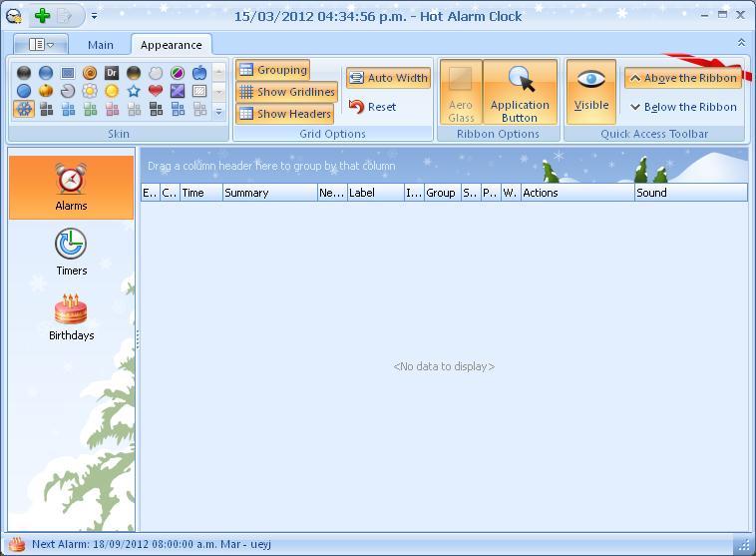Screen dimensions: 756x556
Task: Sort by the Time column header
Action: coord(201,193)
